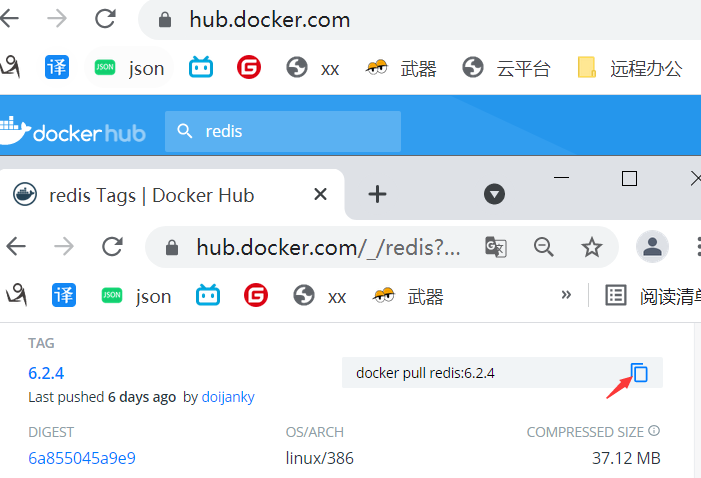The image size is (701, 478).
Task: Open the 武器 bookmark in front bookmarks bar
Action: (408, 296)
